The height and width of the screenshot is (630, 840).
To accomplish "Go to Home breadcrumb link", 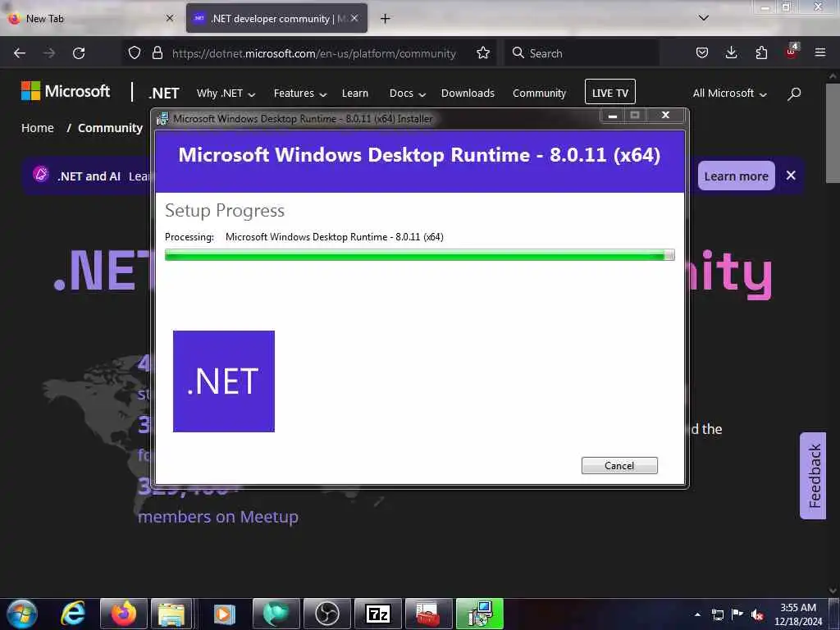I will click(x=38, y=128).
